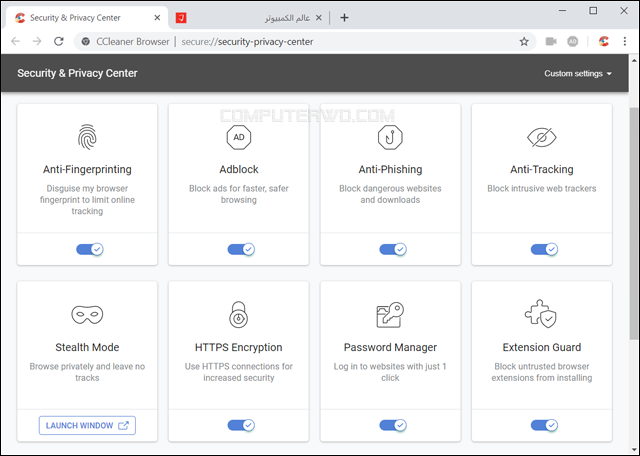The height and width of the screenshot is (456, 640).
Task: Click the adblock AD toolbar extension icon
Action: click(x=573, y=41)
